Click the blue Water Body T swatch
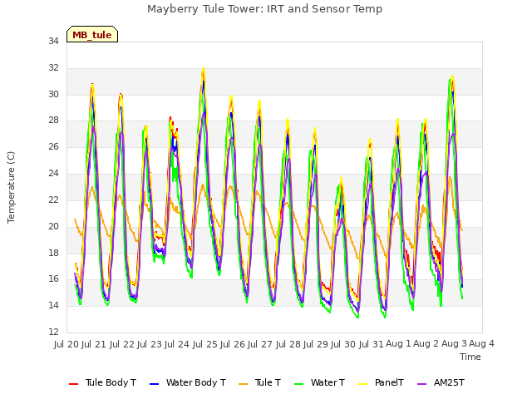Image resolution: width=532 pixels, height=399 pixels. pyautogui.click(x=154, y=384)
